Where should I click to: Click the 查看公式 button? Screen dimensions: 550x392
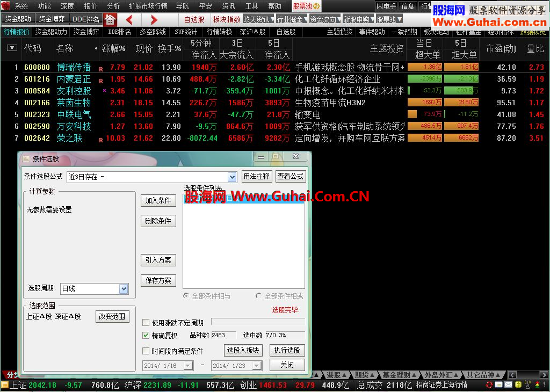point(291,176)
